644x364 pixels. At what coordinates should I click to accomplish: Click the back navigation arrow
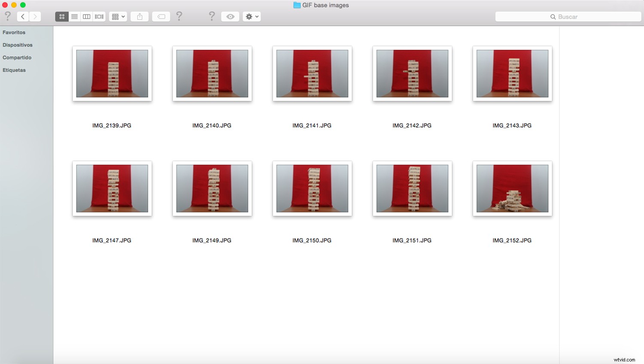click(22, 16)
